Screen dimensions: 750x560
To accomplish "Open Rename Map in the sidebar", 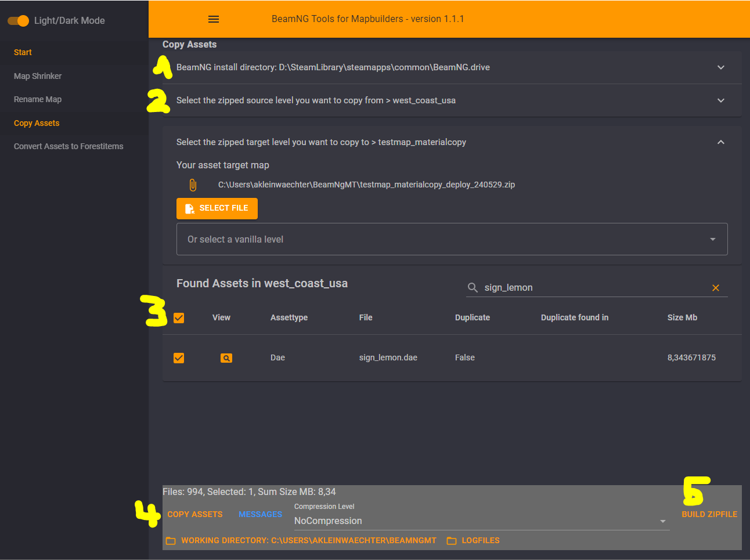I will click(38, 99).
